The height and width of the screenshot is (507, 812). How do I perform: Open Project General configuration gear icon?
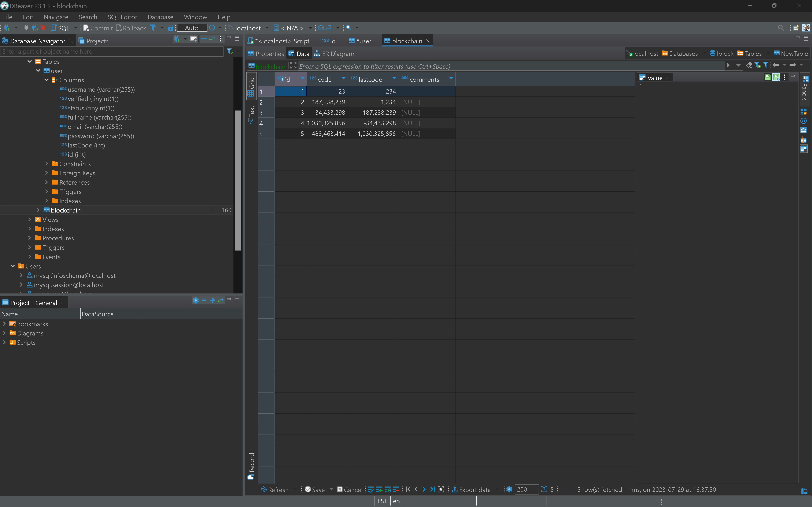pyautogui.click(x=196, y=300)
